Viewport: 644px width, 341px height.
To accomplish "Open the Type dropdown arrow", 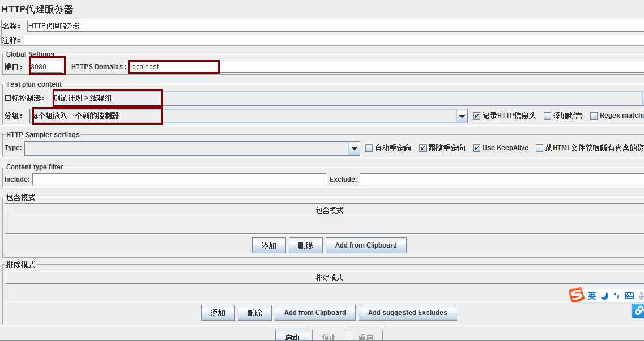I will [x=355, y=148].
